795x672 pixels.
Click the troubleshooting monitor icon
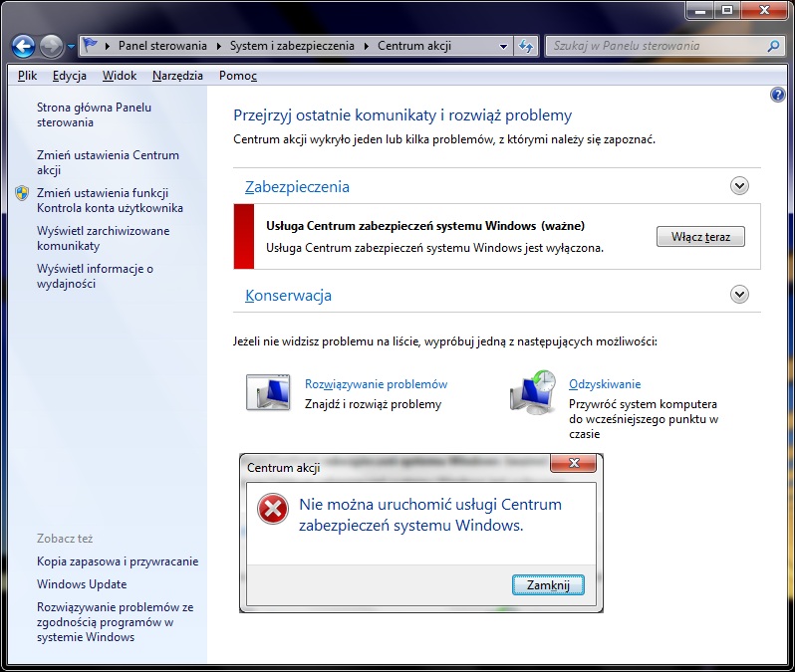(268, 392)
